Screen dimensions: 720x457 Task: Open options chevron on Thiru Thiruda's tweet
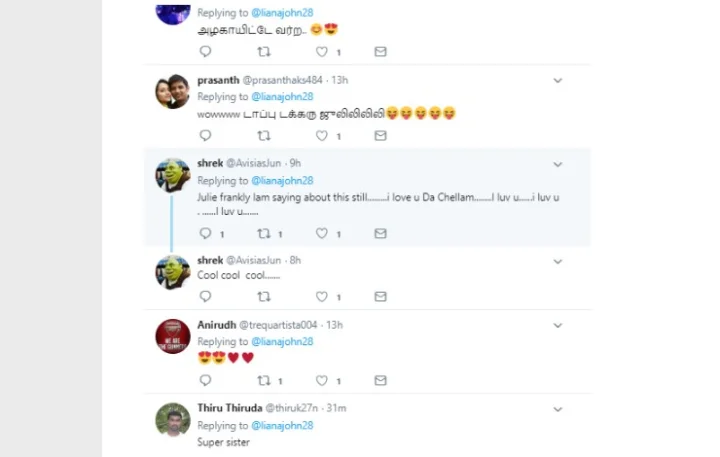tap(558, 409)
